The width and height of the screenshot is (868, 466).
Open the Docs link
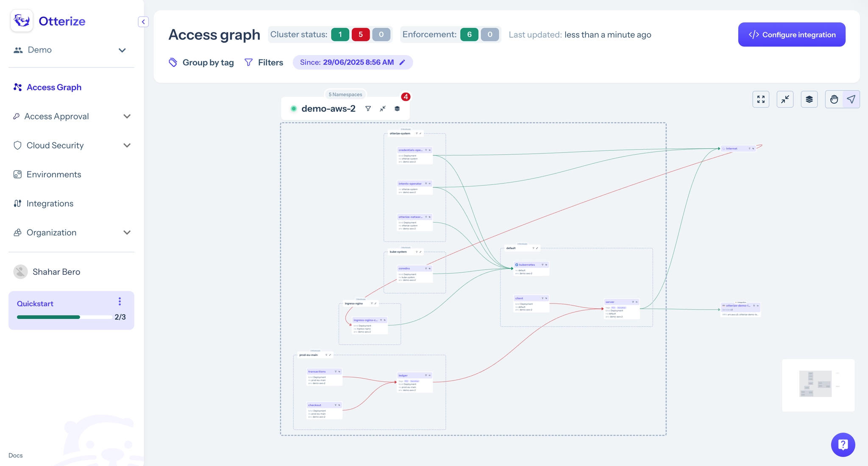pos(16,455)
